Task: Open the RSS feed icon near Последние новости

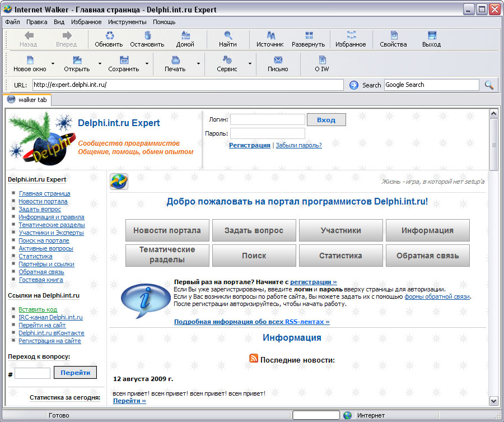Action: point(254,358)
